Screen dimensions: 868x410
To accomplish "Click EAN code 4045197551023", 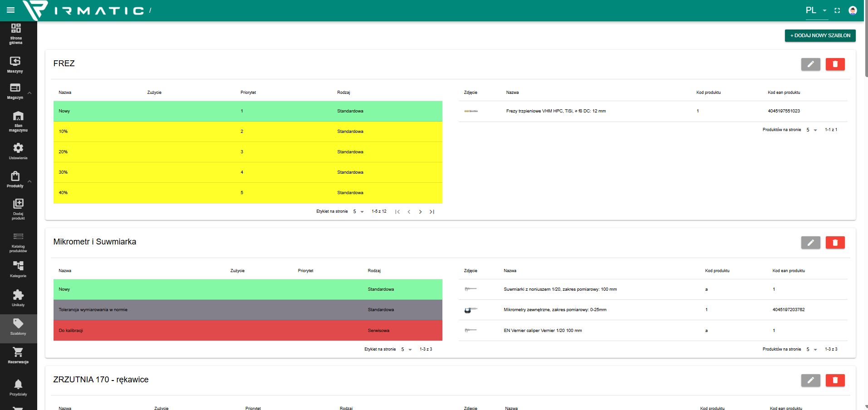I will pyautogui.click(x=784, y=111).
